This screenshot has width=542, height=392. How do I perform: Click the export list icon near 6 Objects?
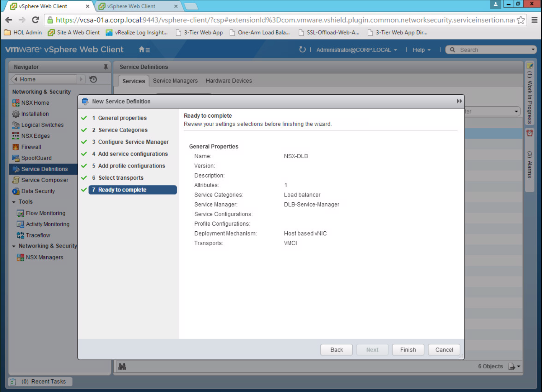pos(512,367)
